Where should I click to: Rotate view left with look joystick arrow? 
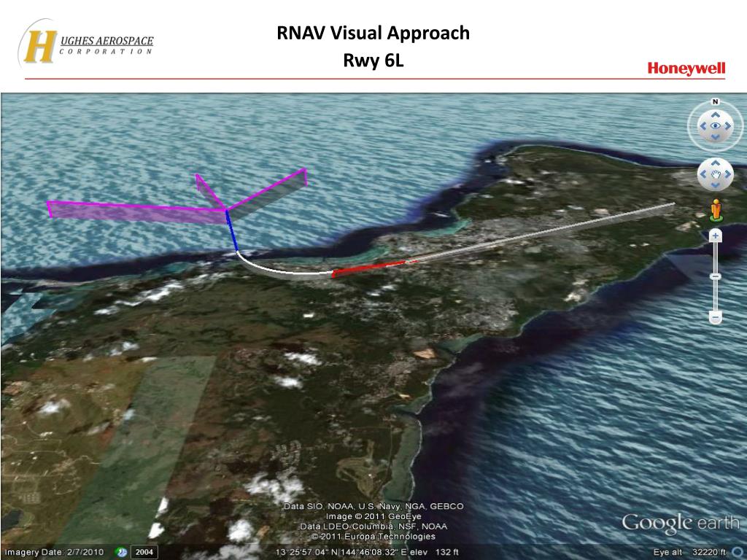(703, 126)
